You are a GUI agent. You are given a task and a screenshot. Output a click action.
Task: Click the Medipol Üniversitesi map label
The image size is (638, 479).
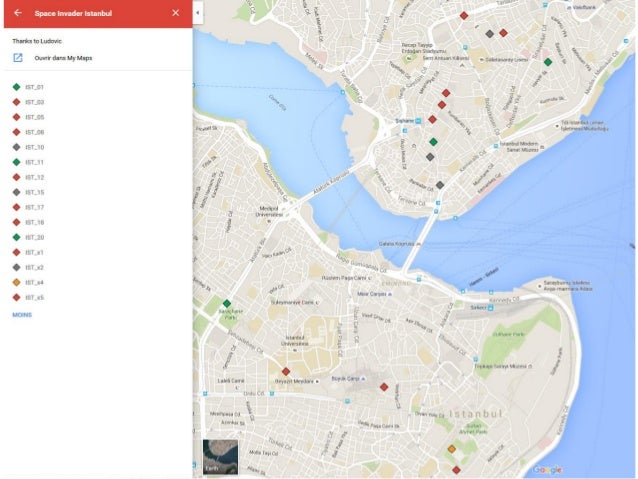click(269, 211)
